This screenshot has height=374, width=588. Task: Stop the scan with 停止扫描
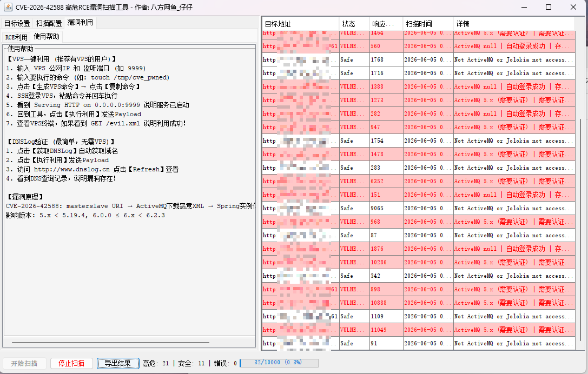coord(71,363)
